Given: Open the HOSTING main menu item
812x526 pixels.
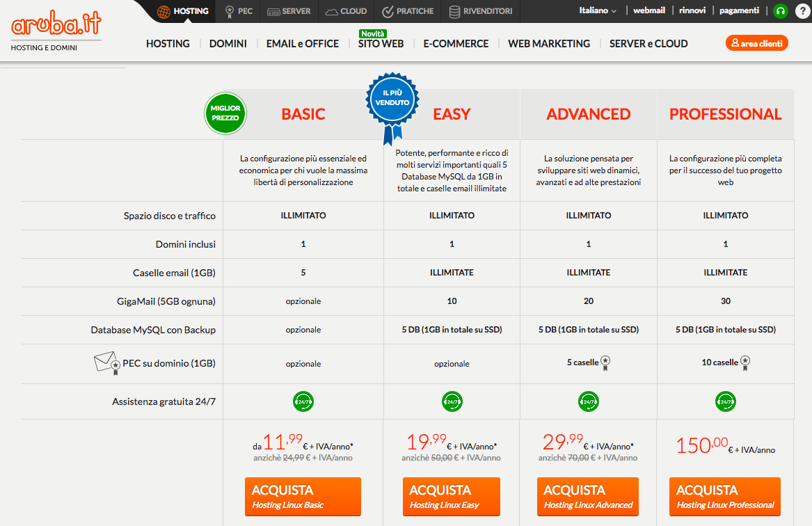Looking at the screenshot, I should (x=168, y=44).
